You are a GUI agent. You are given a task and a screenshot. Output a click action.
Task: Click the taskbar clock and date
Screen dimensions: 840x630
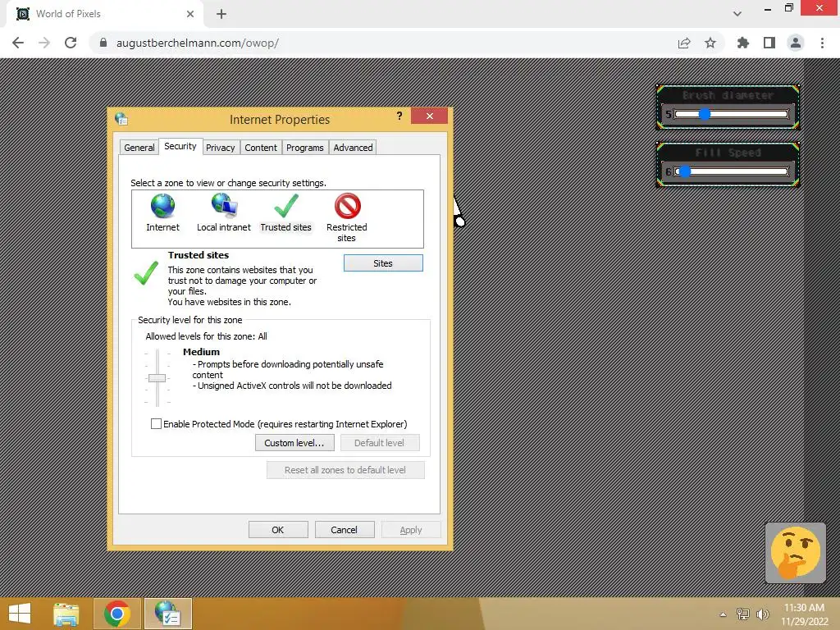[804, 614]
